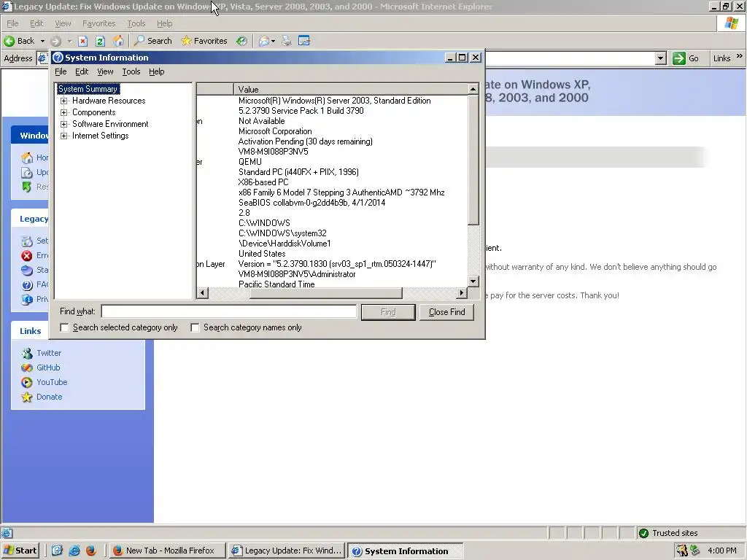
Task: Click the Value column header
Action: coord(350,89)
